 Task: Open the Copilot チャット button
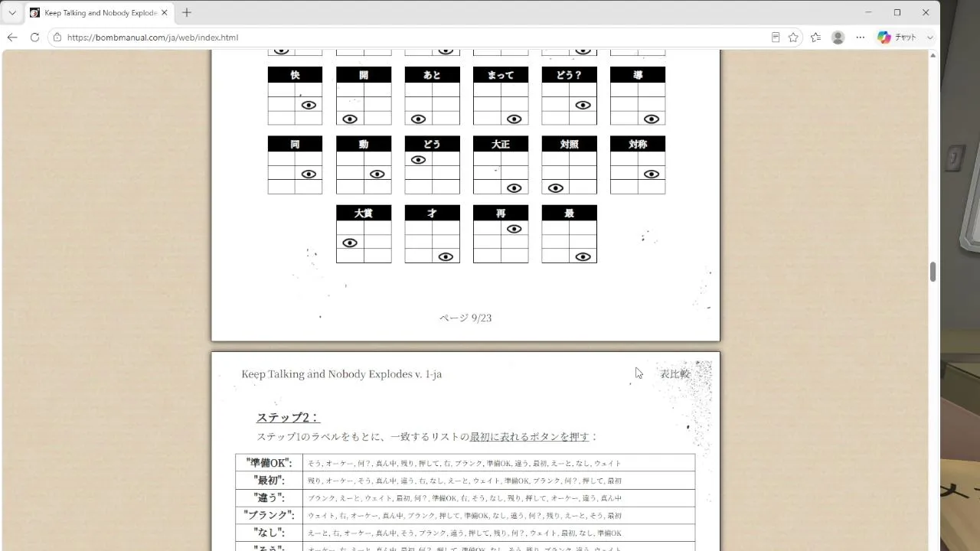(897, 37)
